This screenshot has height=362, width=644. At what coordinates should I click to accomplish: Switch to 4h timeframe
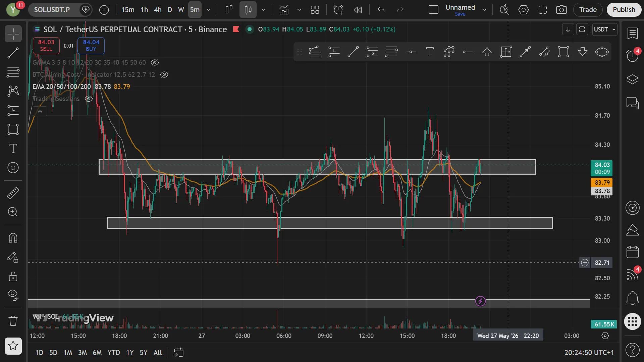158,10
